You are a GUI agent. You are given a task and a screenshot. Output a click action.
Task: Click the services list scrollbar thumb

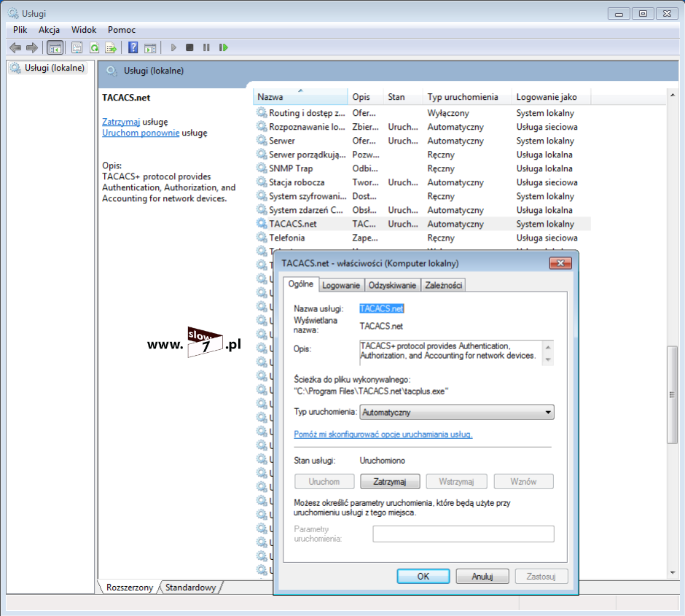pyautogui.click(x=672, y=394)
